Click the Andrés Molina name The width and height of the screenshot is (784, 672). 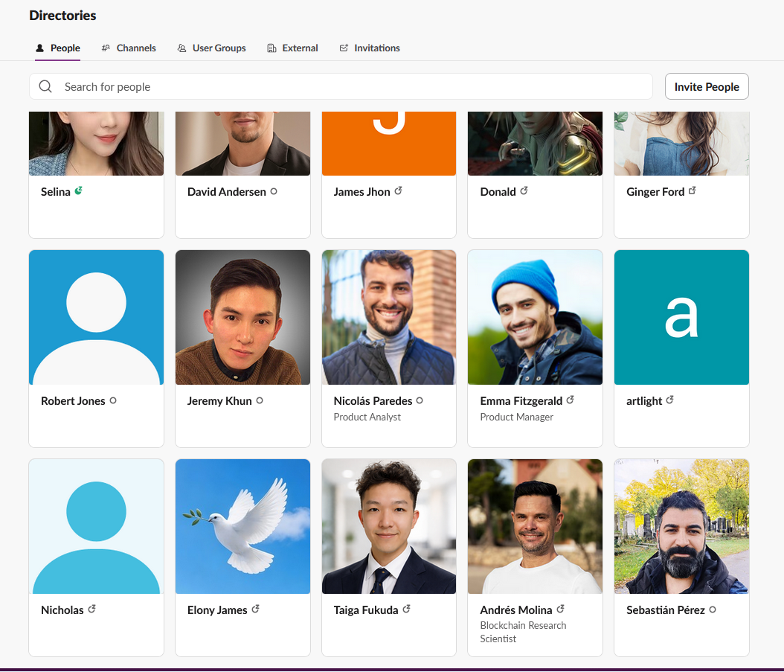click(516, 610)
